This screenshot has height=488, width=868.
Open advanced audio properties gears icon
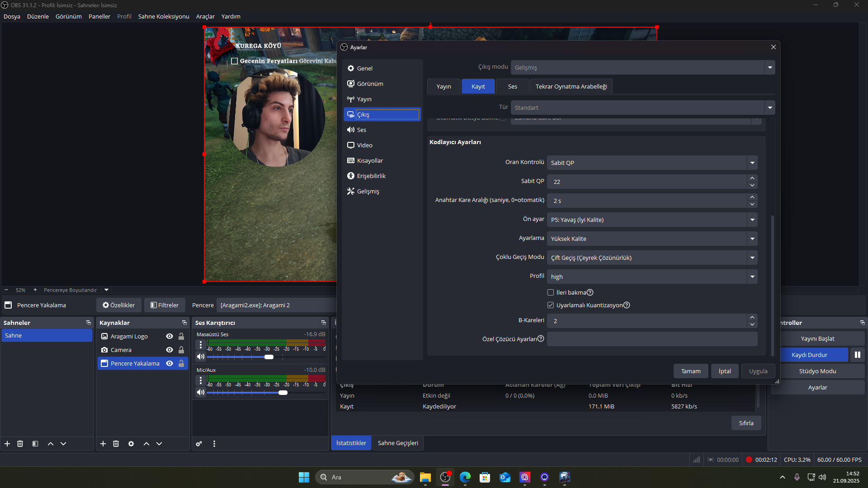[199, 444]
